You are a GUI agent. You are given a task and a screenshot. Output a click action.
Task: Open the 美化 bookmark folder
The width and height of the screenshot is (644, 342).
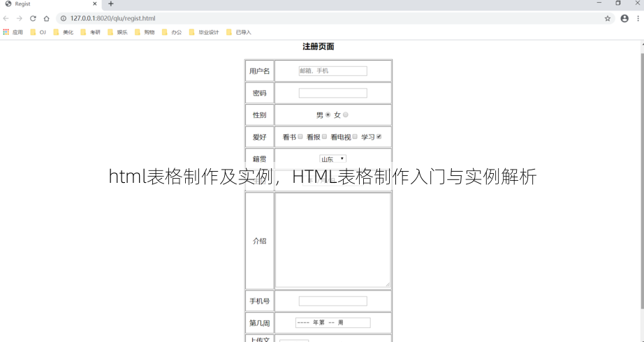coord(64,32)
